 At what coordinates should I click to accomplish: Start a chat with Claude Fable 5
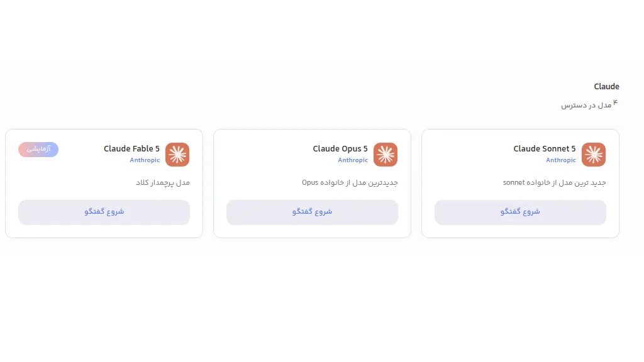point(104,212)
